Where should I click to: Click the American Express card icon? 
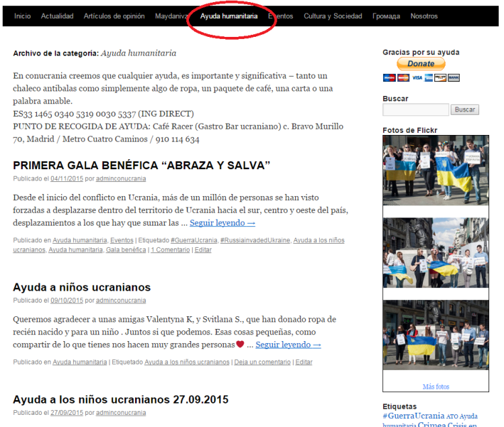(429, 78)
